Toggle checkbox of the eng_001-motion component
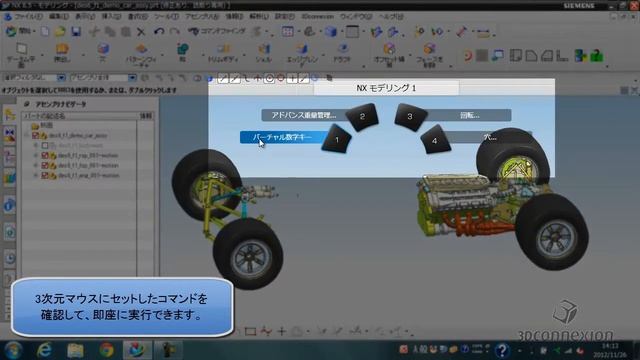 (45, 176)
